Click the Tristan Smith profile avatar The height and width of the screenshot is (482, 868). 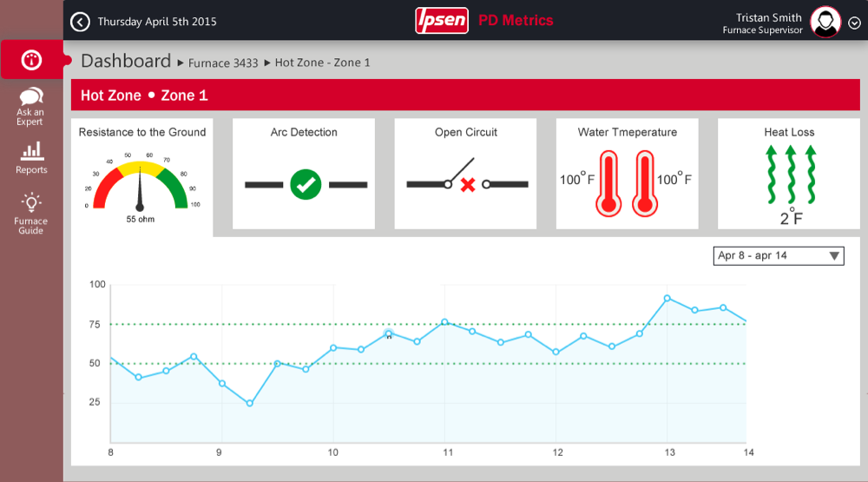(x=825, y=22)
